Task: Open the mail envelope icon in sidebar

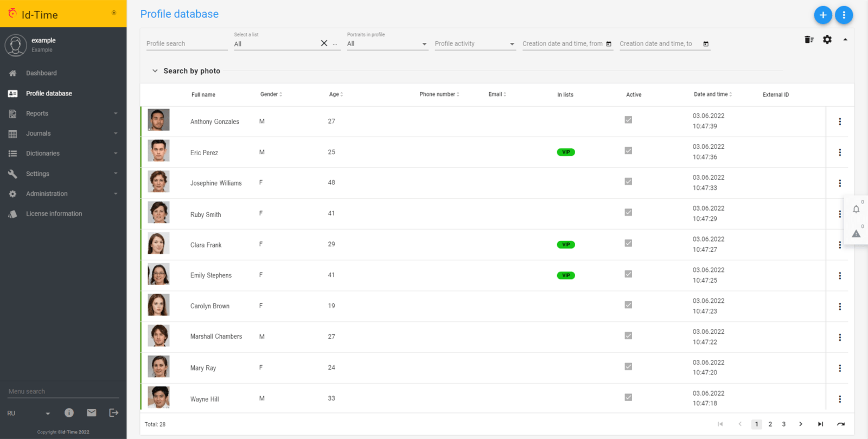Action: click(x=92, y=413)
